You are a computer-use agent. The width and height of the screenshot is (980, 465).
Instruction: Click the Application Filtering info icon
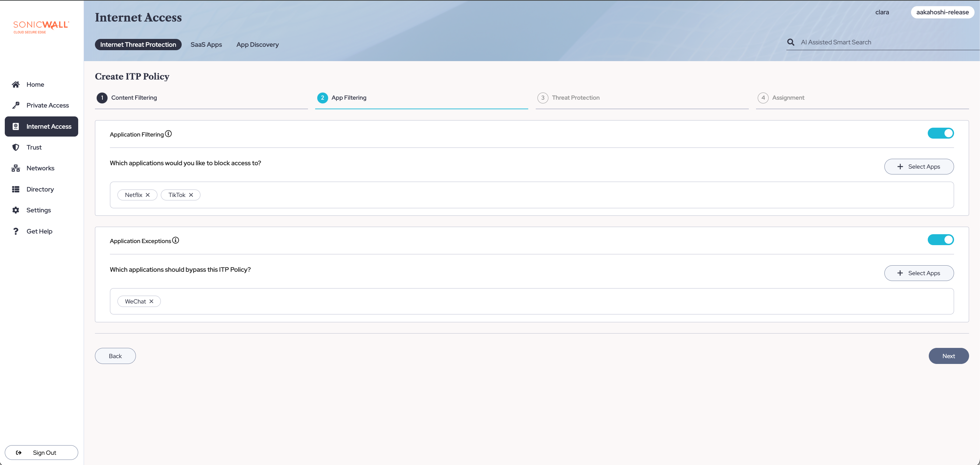tap(168, 134)
